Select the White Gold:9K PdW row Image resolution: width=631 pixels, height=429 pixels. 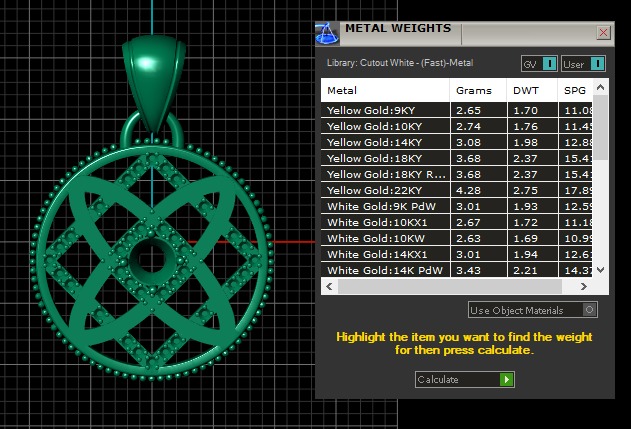(x=456, y=206)
